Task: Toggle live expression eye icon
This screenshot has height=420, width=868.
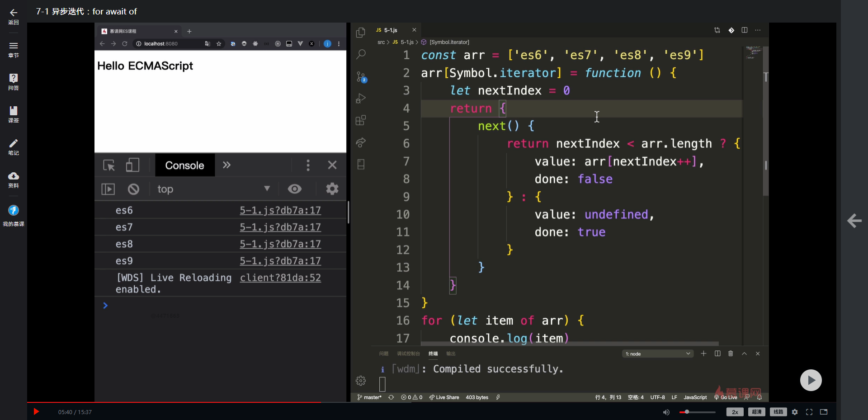Action: tap(295, 189)
